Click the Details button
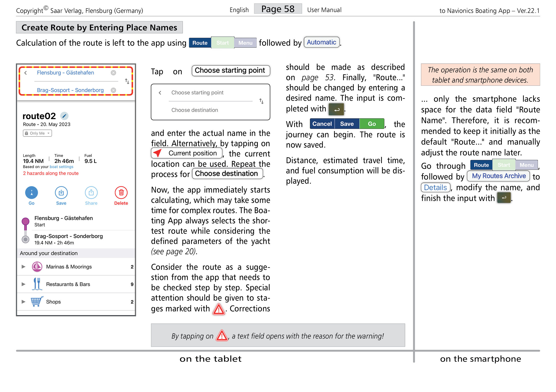 [x=435, y=187]
